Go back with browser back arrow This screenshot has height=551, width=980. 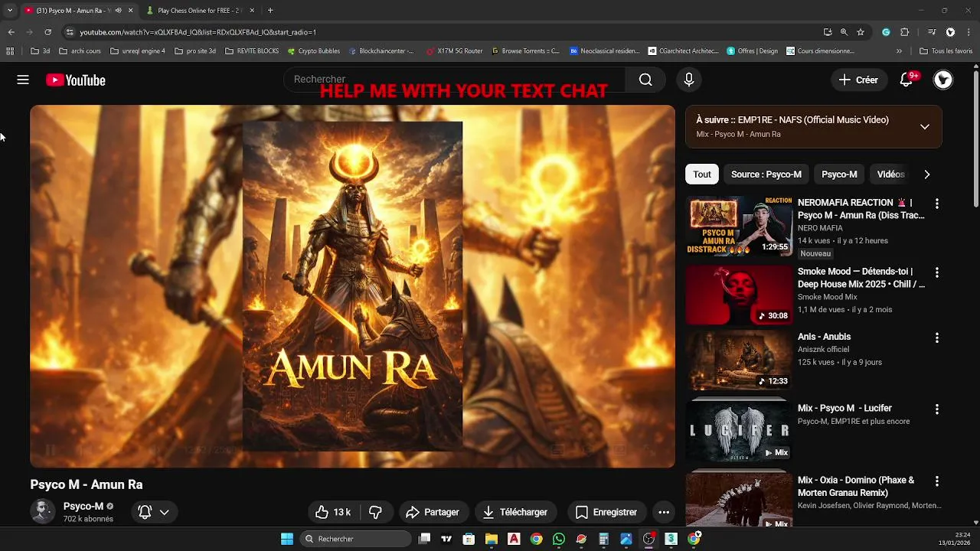click(x=11, y=32)
